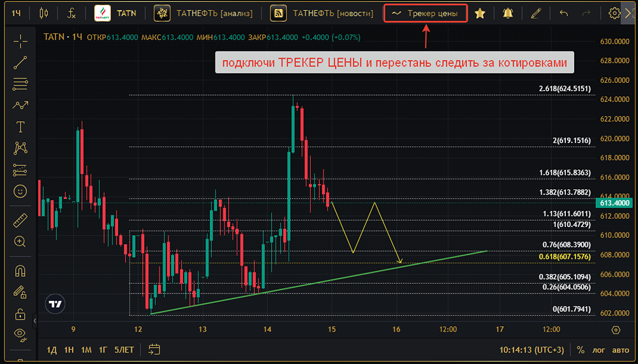Select the Text annotation tool

pos(20,127)
